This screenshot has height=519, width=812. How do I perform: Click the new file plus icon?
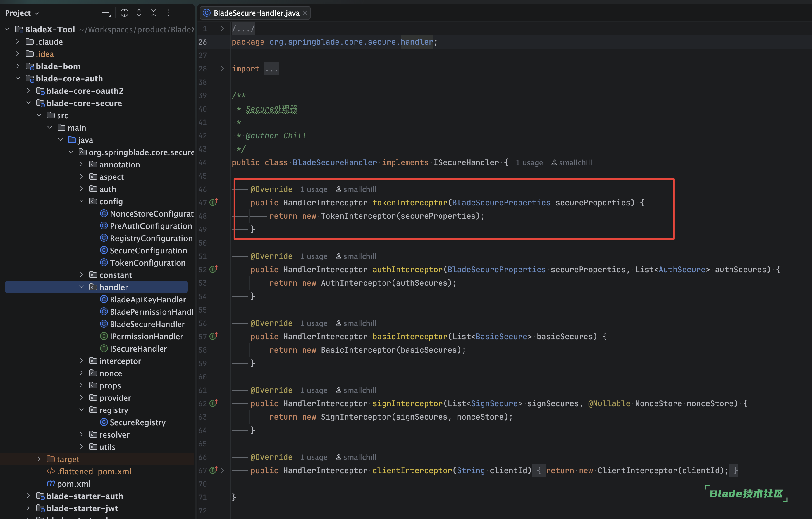(106, 13)
